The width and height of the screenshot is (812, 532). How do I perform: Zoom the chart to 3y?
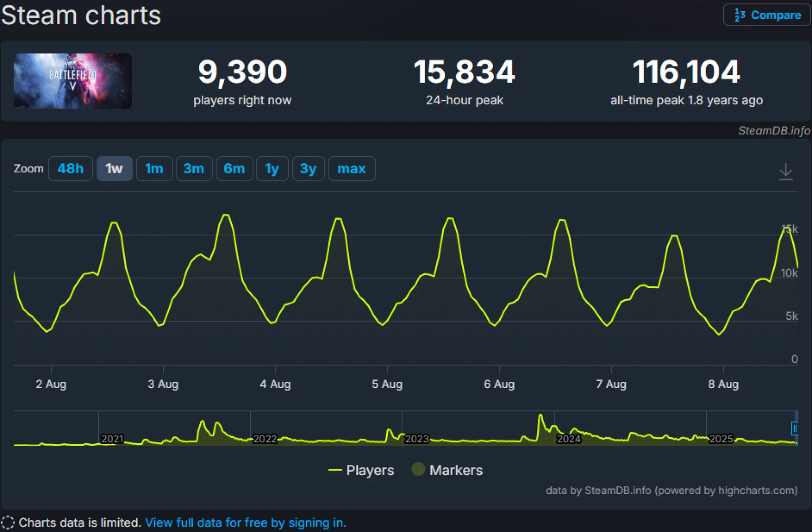coord(308,169)
